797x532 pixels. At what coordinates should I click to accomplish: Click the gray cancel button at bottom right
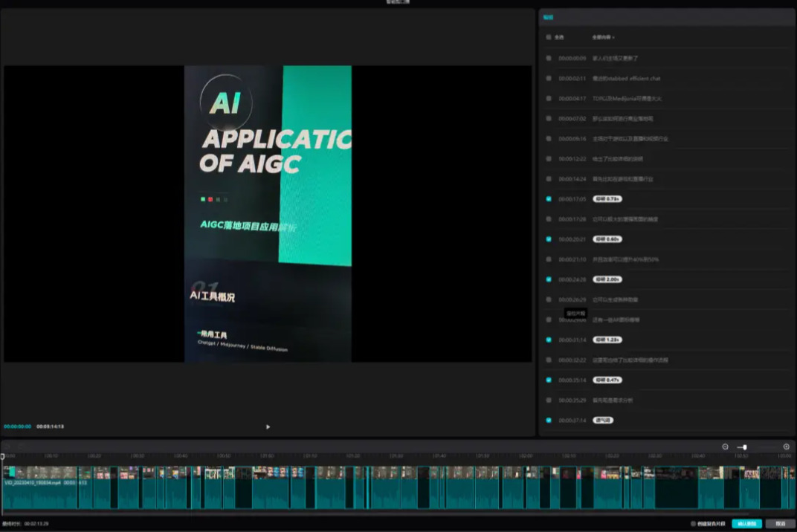coord(780,523)
